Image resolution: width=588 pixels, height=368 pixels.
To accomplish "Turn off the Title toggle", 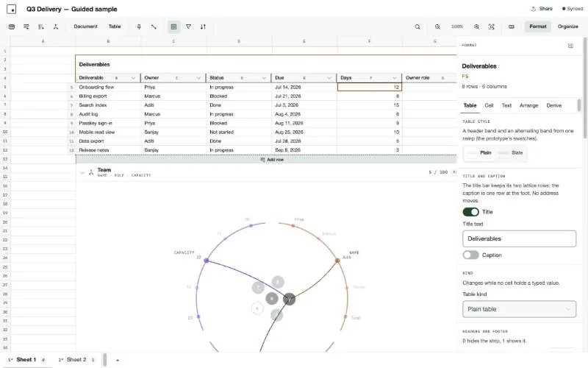I will click(x=470, y=212).
